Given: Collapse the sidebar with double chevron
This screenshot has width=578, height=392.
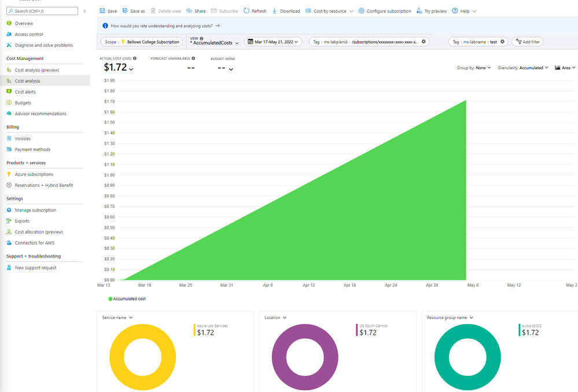Looking at the screenshot, I should point(84,11).
